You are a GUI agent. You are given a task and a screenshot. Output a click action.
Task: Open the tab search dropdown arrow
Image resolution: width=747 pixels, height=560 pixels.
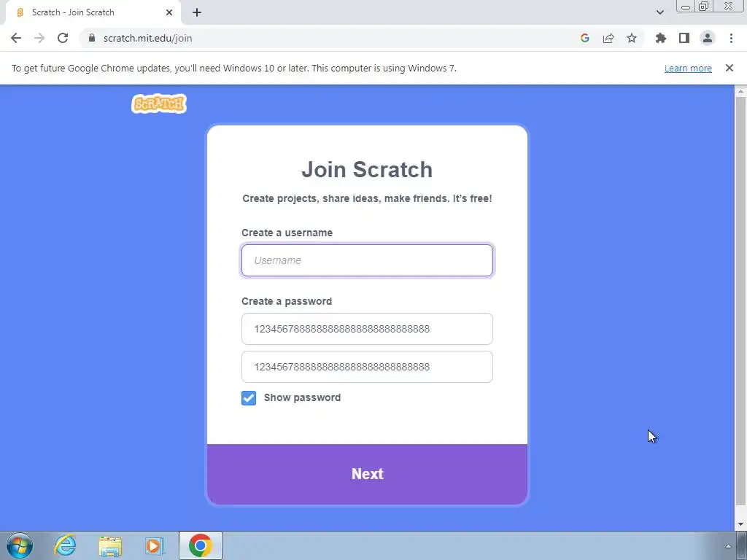[x=659, y=12]
